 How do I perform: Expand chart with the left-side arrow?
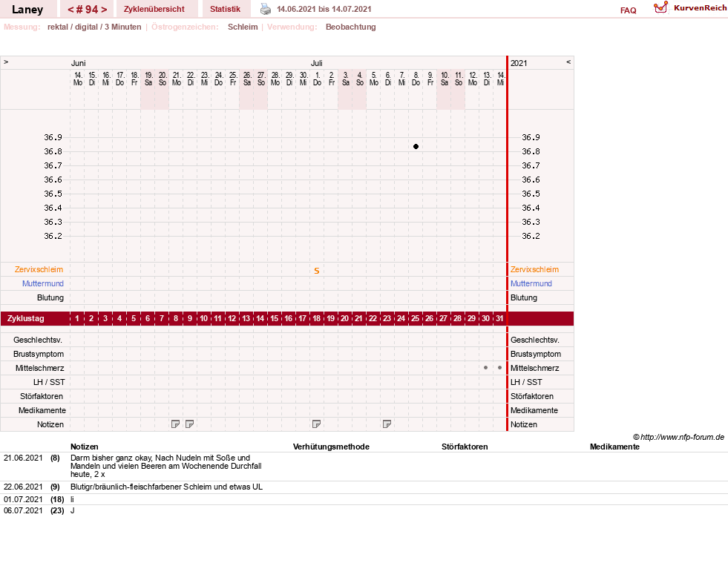click(6, 62)
